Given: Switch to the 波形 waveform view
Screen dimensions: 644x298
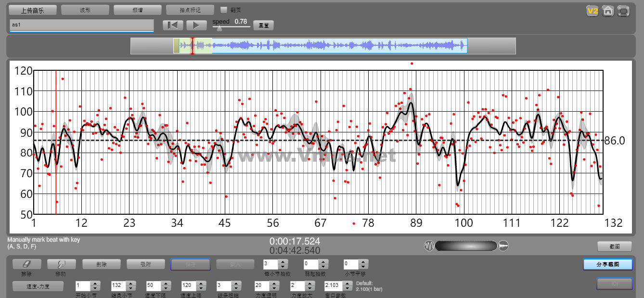Looking at the screenshot, I should click(85, 10).
